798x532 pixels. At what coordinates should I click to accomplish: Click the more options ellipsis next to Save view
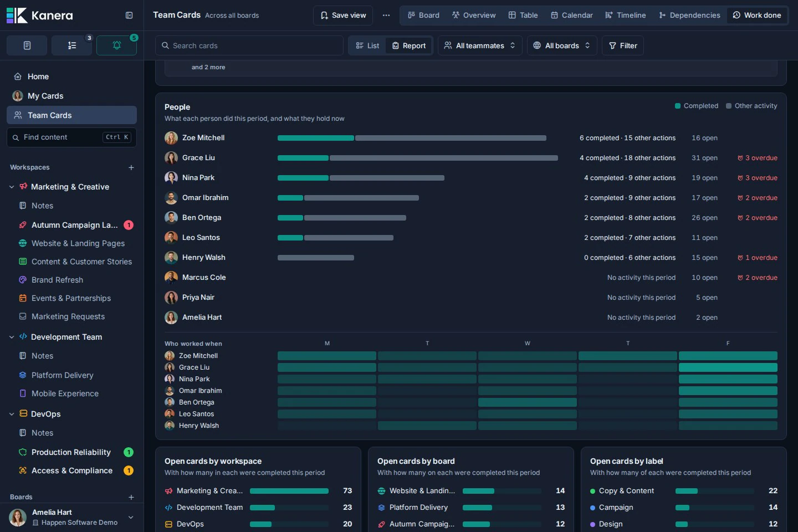[386, 16]
